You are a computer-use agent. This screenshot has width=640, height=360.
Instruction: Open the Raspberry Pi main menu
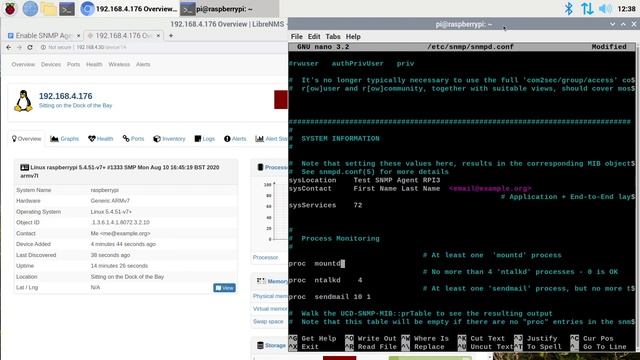point(10,8)
